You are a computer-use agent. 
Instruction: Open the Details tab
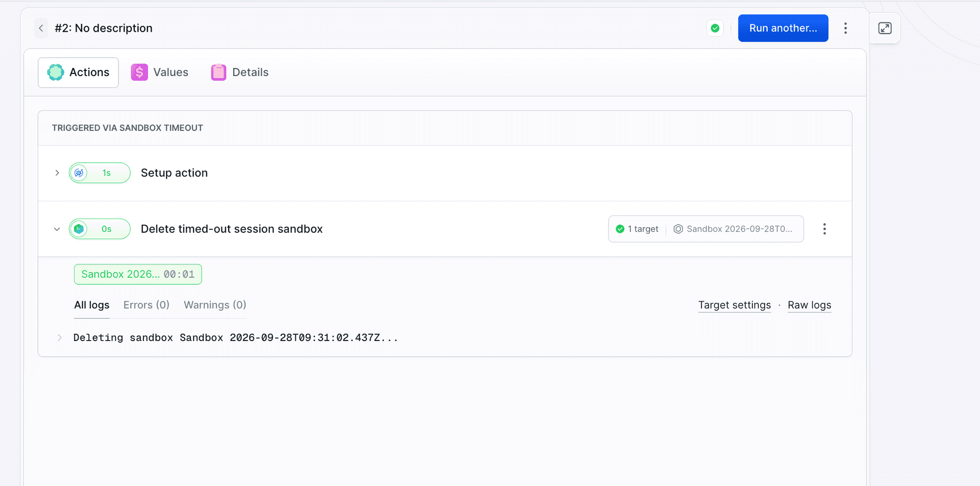coord(240,72)
